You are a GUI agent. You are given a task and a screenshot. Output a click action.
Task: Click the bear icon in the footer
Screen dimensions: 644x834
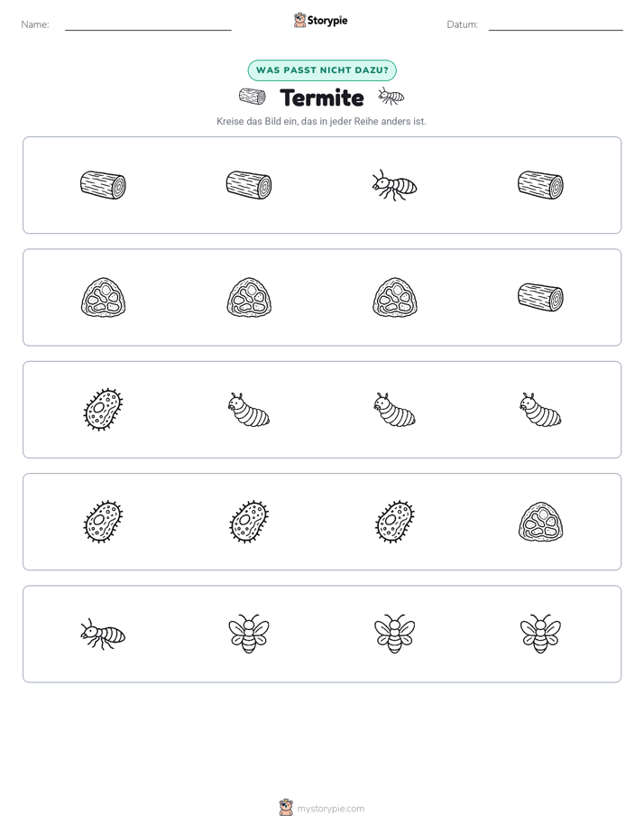coord(286,808)
